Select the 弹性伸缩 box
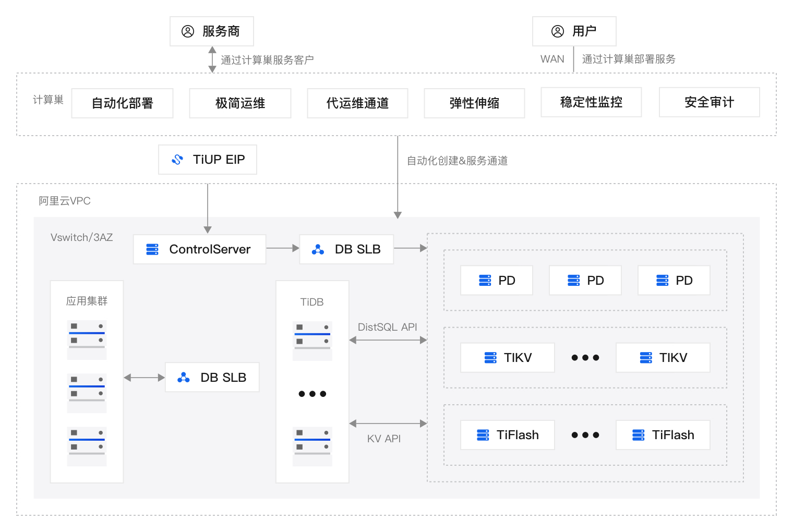The width and height of the screenshot is (793, 532). click(474, 103)
